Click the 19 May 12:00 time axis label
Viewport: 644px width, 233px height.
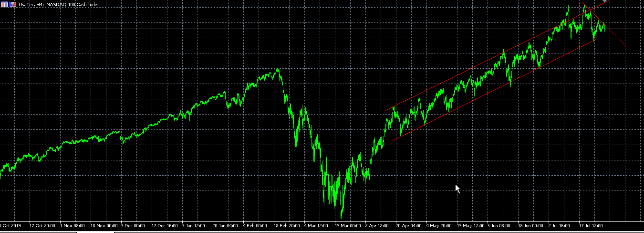pyautogui.click(x=470, y=225)
